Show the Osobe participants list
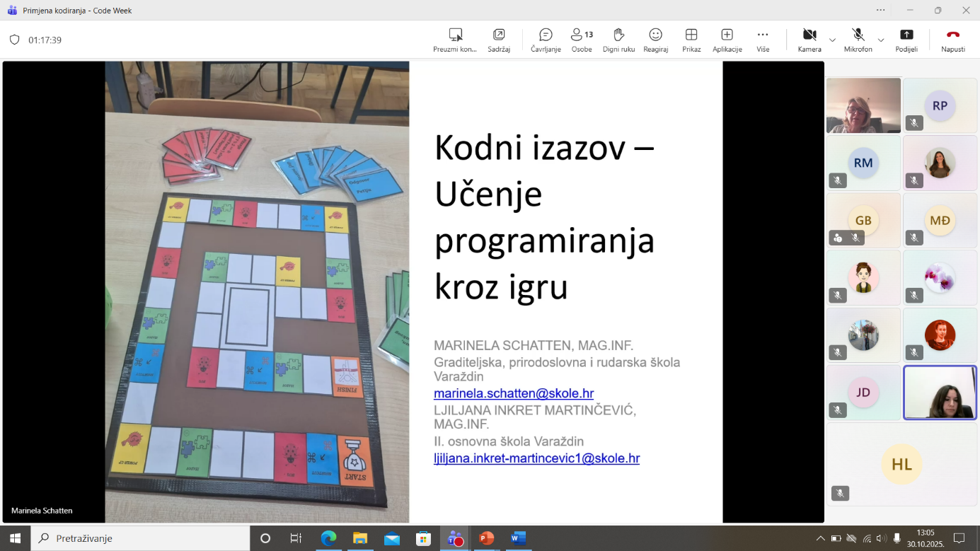 pos(582,40)
